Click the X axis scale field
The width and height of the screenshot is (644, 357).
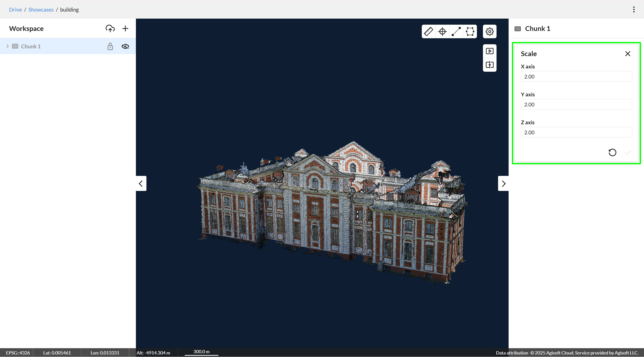click(576, 76)
